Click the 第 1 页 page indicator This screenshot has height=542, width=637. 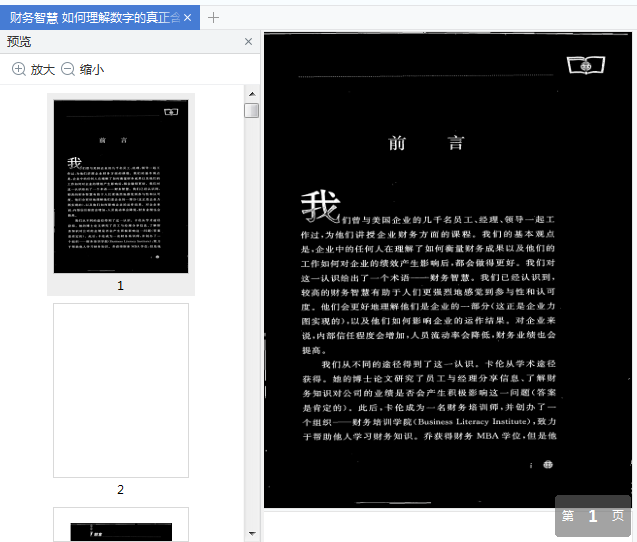coord(593,516)
